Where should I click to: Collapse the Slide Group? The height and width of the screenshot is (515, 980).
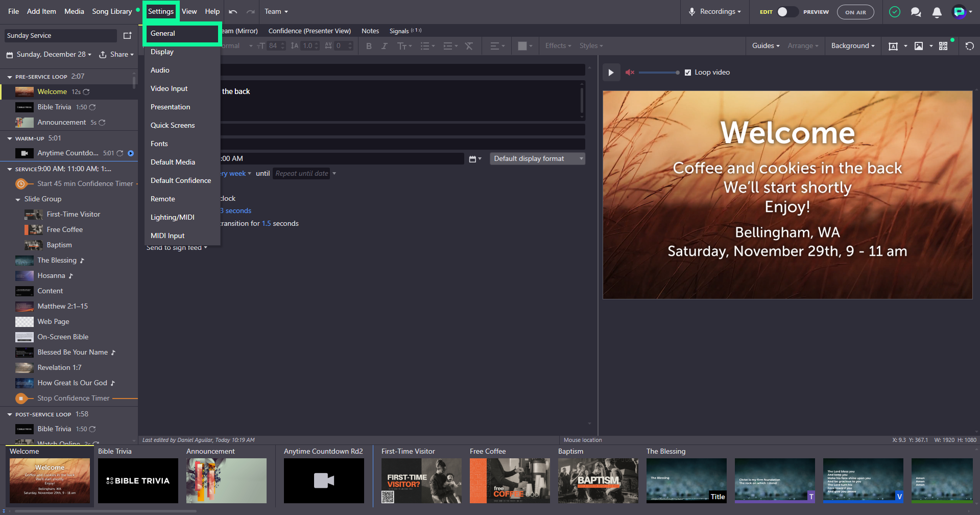point(18,200)
